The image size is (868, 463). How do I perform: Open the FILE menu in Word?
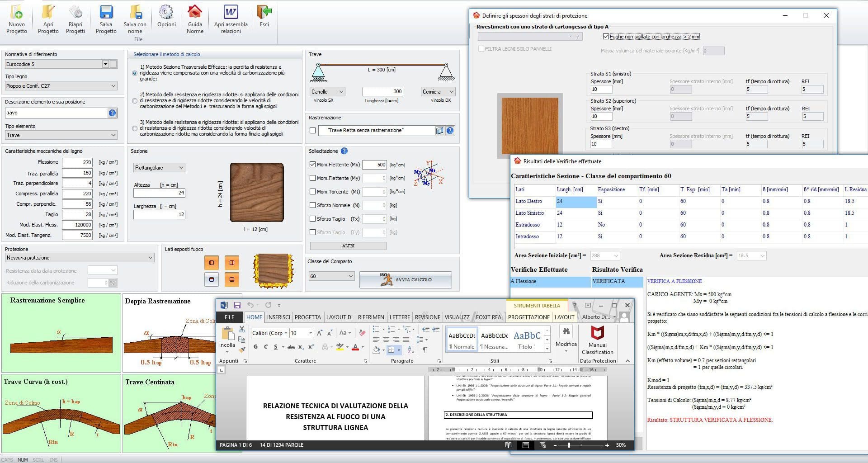pyautogui.click(x=229, y=317)
